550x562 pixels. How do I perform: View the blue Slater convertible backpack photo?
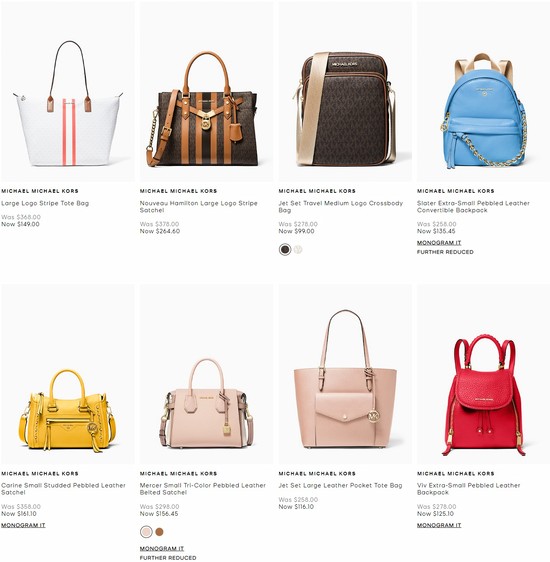(x=483, y=92)
